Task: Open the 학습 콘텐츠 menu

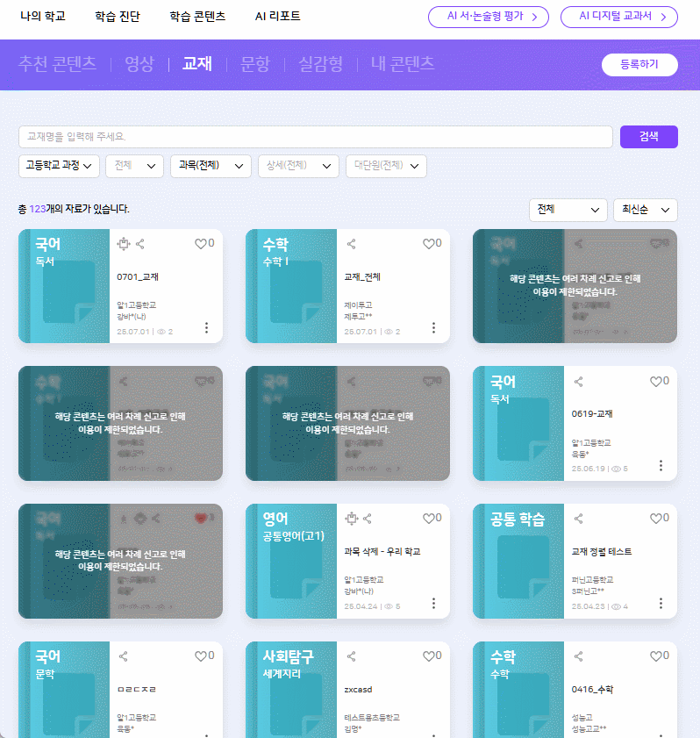Action: [197, 17]
